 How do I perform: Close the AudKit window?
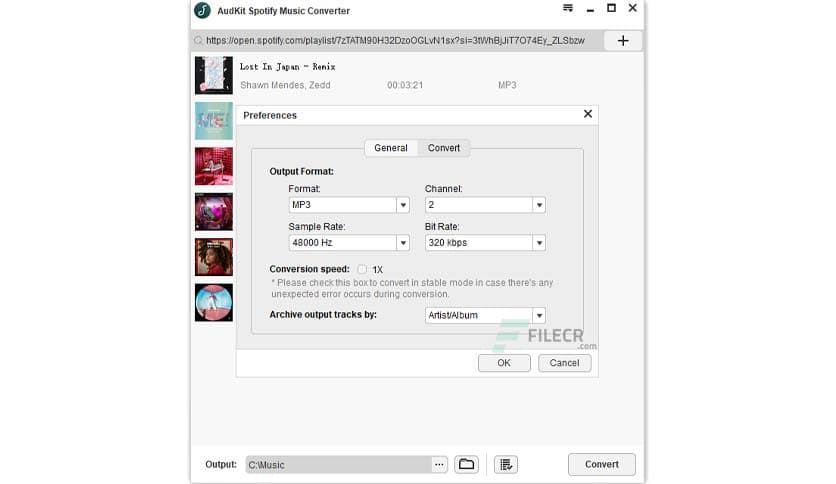click(x=632, y=8)
